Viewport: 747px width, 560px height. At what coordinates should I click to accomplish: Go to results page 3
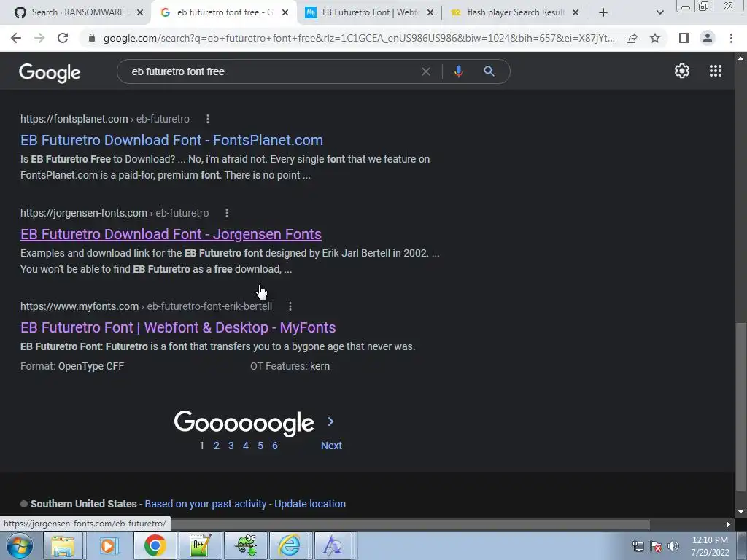pos(231,446)
